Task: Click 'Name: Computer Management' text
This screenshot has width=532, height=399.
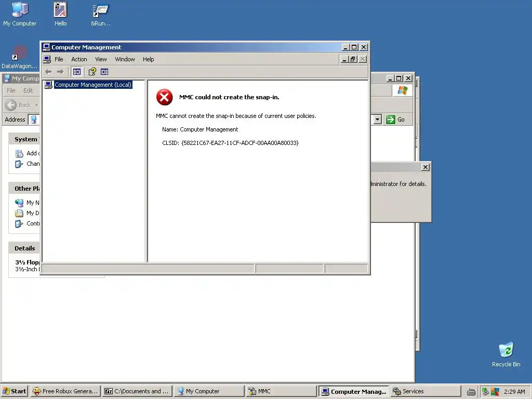Action: coord(200,129)
